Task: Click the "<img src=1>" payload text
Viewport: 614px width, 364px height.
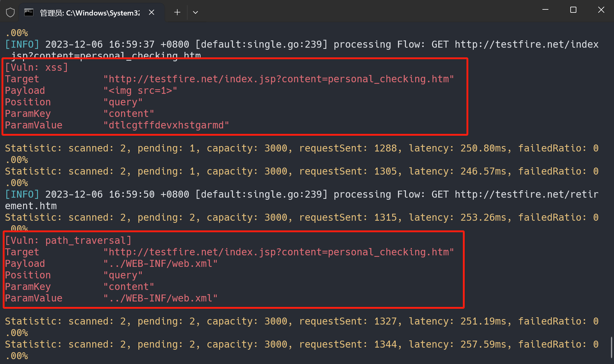Action: (140, 91)
